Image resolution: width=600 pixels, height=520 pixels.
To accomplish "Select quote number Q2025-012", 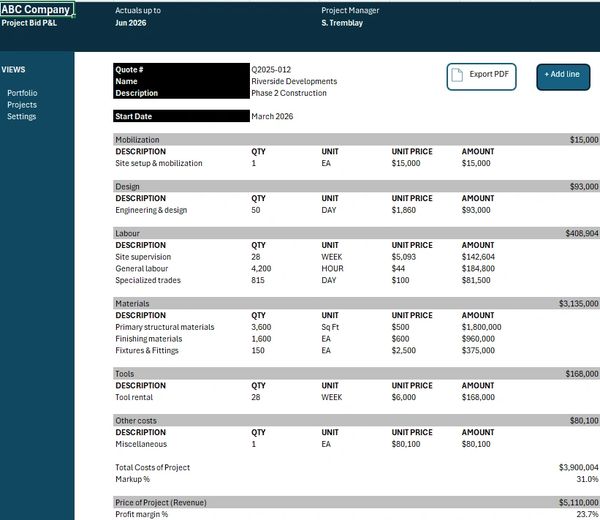I will pos(271,70).
